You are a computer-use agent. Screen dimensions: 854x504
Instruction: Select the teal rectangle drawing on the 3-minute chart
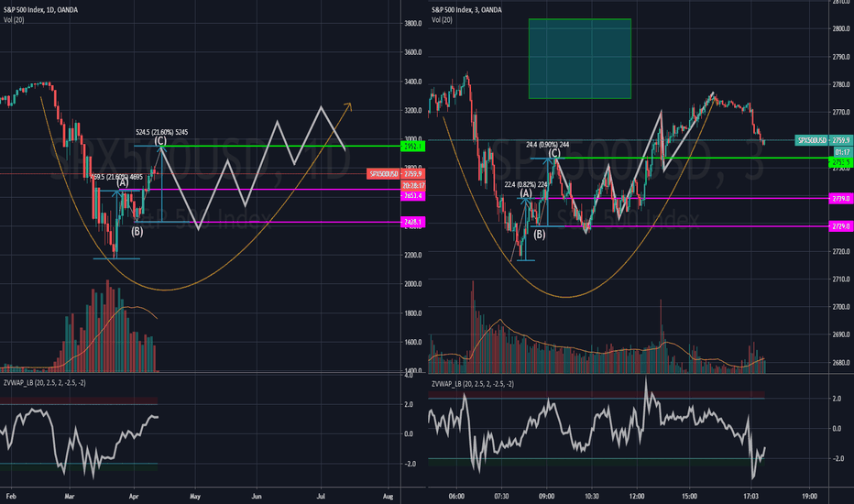579,59
